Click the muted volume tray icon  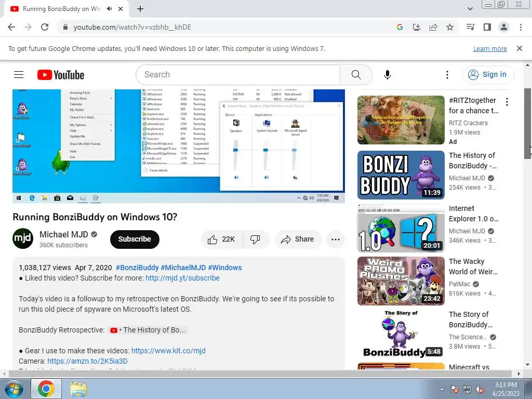click(480, 389)
